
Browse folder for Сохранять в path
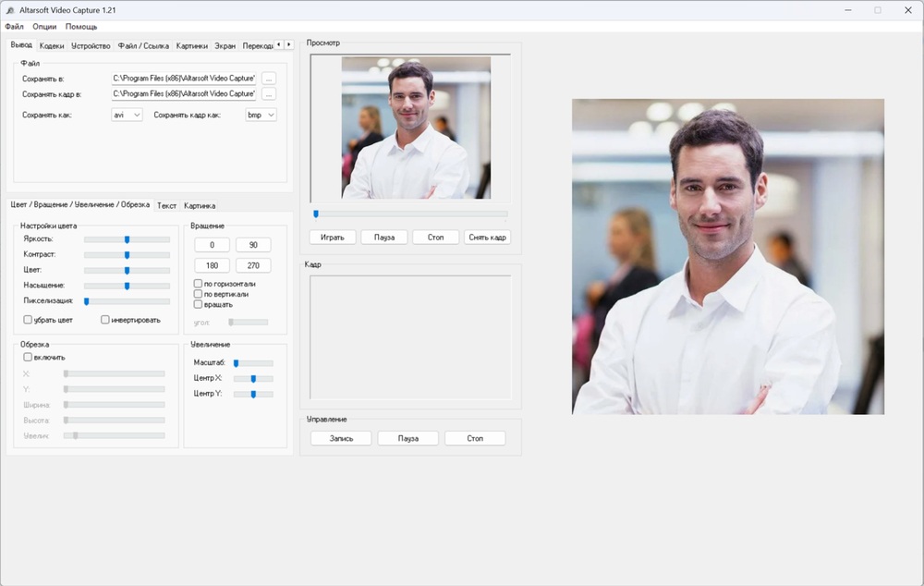click(x=269, y=79)
